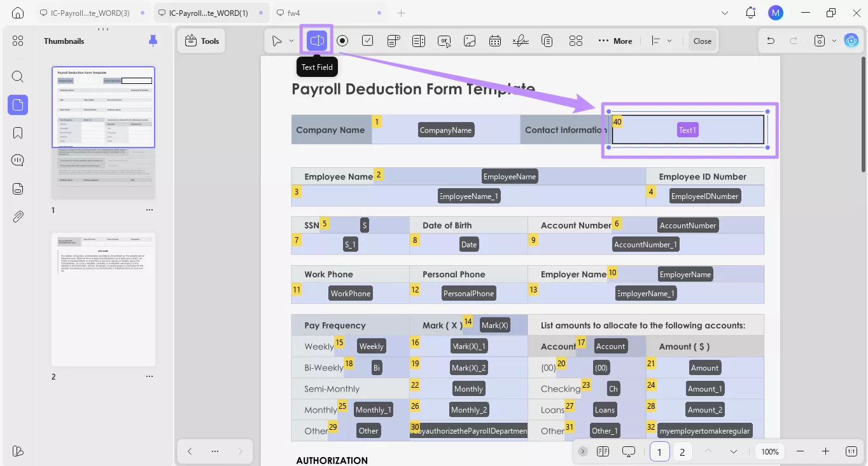Image resolution: width=868 pixels, height=466 pixels.
Task: Open notifications bell
Action: pyautogui.click(x=751, y=13)
